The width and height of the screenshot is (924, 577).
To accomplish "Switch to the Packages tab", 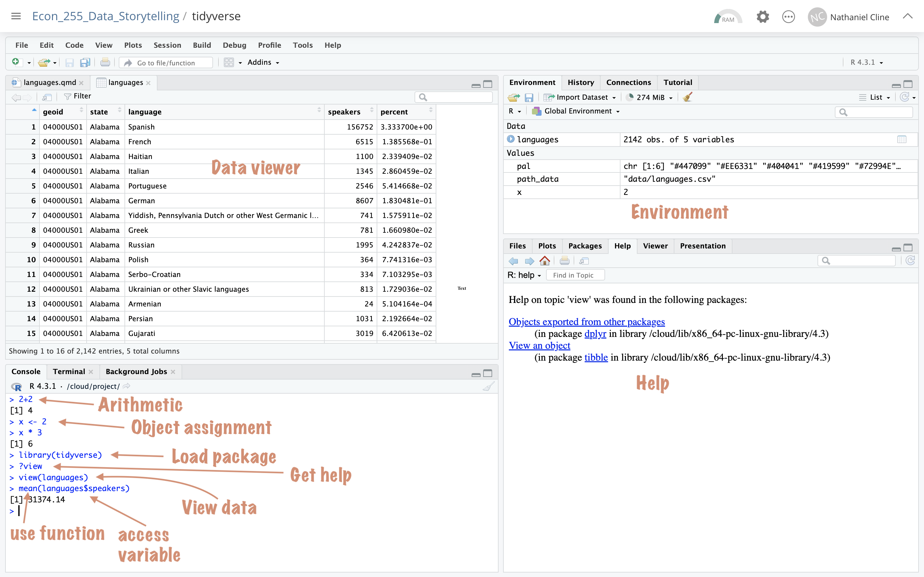I will [585, 246].
